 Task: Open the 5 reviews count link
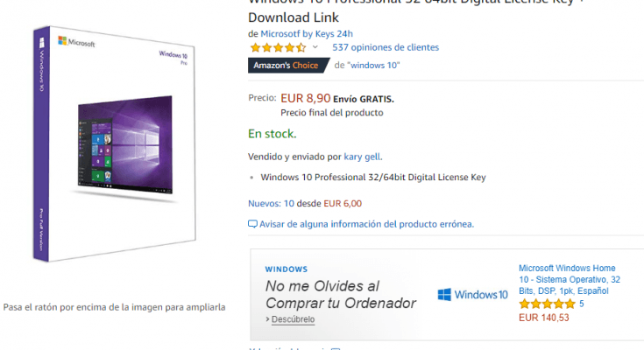pos(582,304)
